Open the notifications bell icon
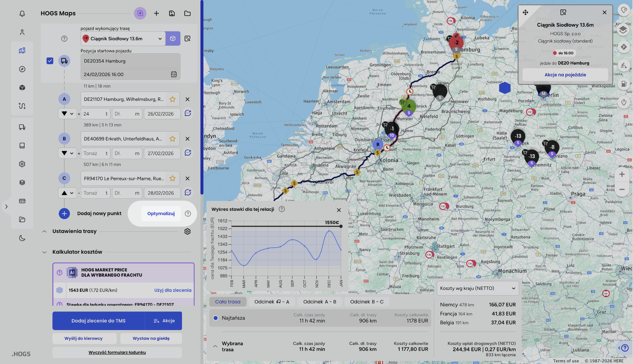The image size is (633, 364). click(22, 14)
